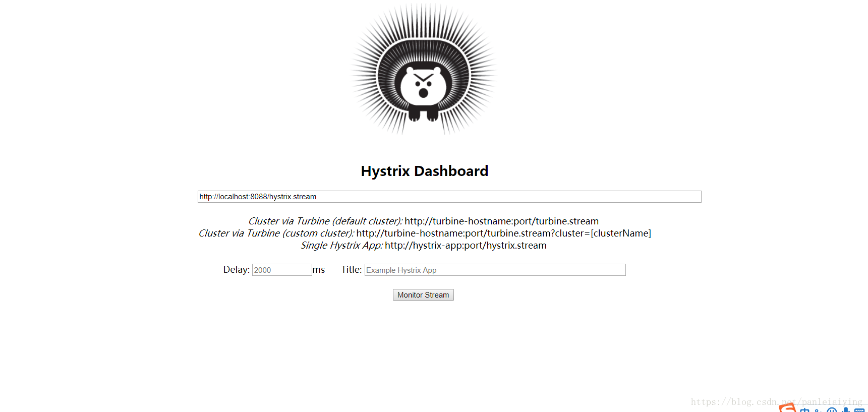Screen dimensions: 868x412
Task: Click into the Delay field showing 2000
Action: pos(282,270)
